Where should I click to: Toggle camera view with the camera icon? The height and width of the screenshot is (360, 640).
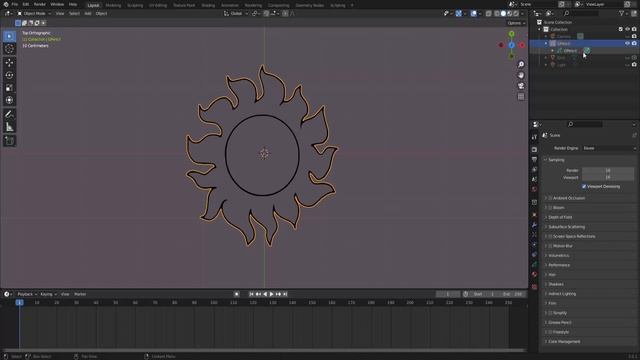(521, 86)
